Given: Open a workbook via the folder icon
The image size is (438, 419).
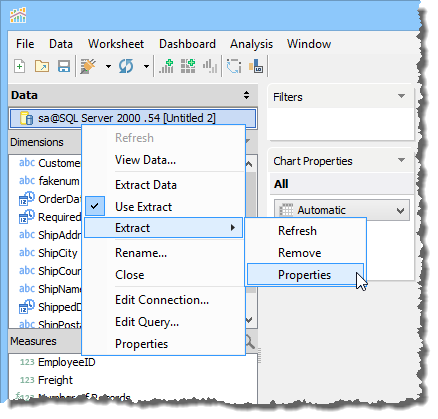Looking at the screenshot, I should [x=42, y=66].
